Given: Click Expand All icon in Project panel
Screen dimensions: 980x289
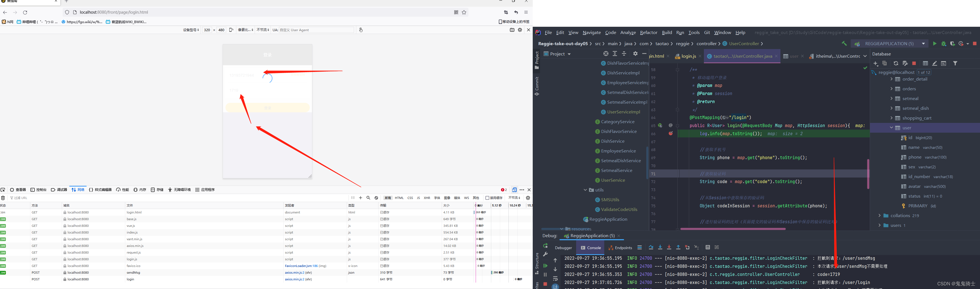Looking at the screenshot, I should 615,54.
